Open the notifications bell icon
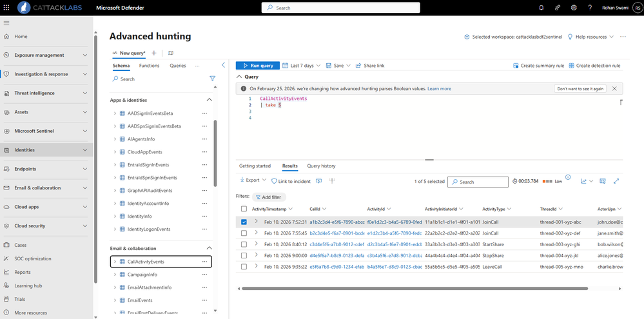Screen dimensions: 644x319 (542, 8)
